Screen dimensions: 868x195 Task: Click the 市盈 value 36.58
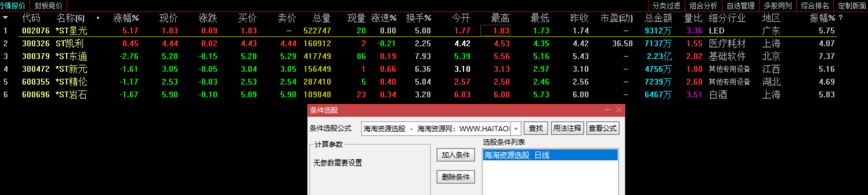[622, 44]
